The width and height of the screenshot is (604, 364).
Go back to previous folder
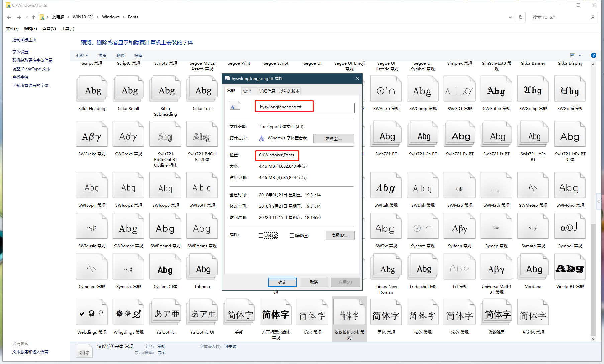9,17
